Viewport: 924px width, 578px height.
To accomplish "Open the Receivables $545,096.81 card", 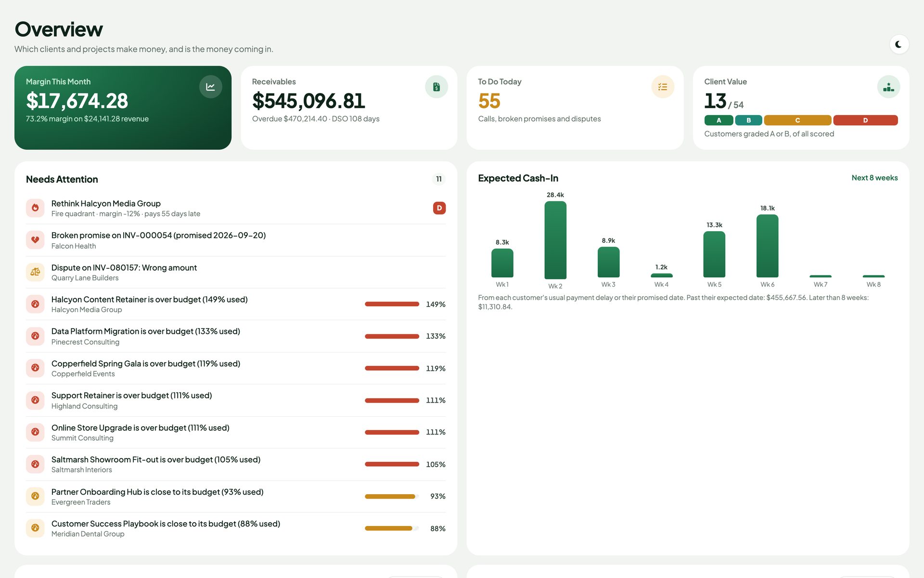I will tap(349, 108).
